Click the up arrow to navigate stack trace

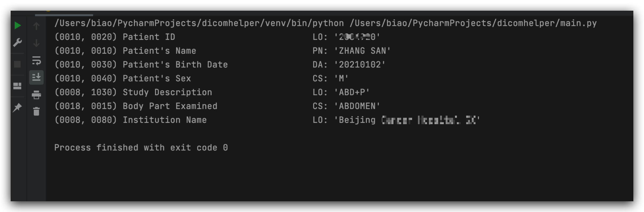37,26
